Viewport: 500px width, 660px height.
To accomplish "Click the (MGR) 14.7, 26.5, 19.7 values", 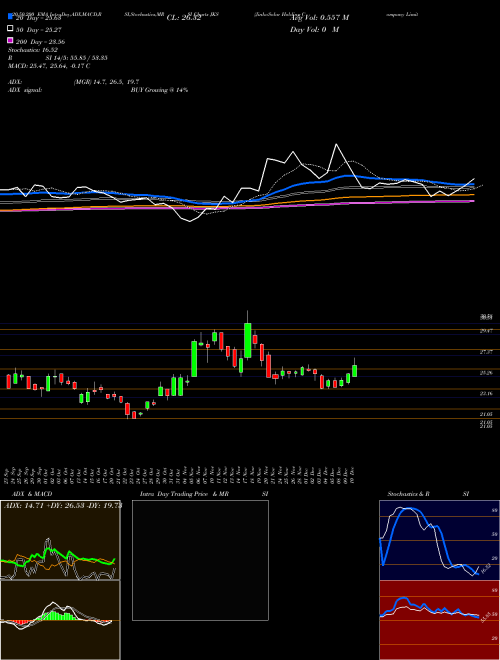I will [106, 82].
